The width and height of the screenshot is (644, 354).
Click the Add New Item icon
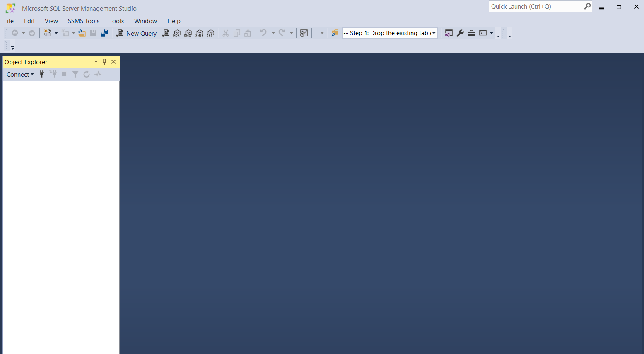coord(65,33)
